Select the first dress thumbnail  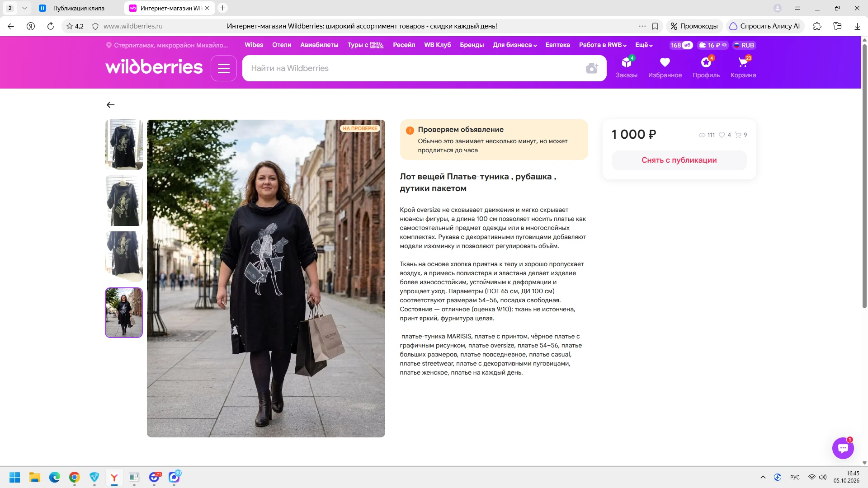124,145
